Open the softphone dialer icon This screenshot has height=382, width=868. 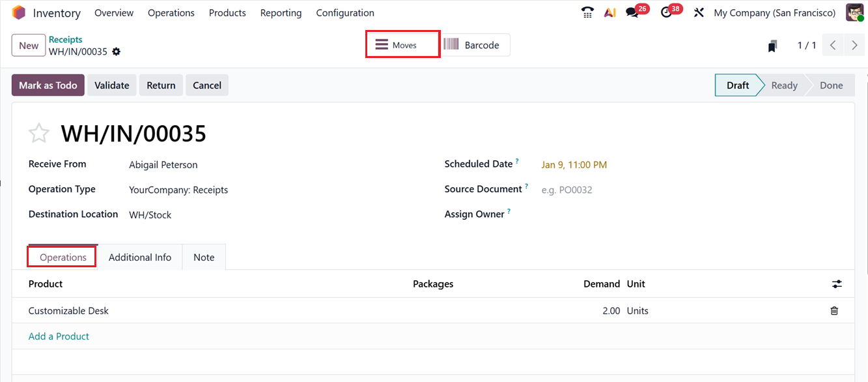point(587,12)
